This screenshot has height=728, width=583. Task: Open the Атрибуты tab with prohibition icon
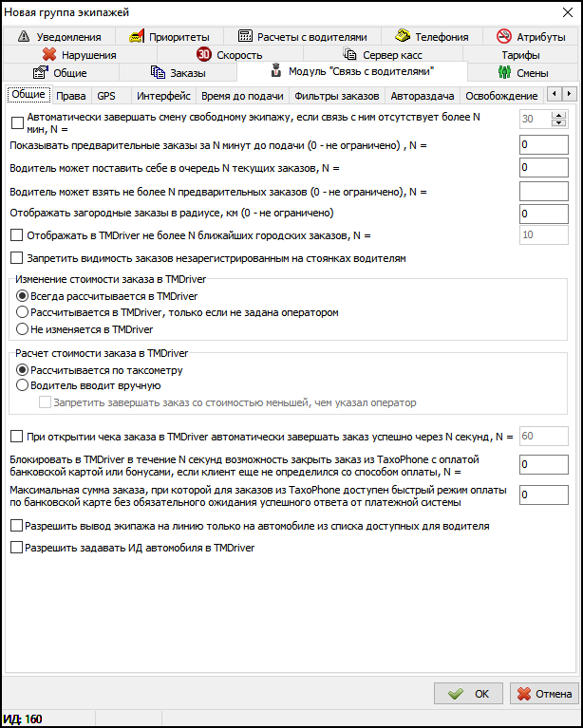coord(531,37)
